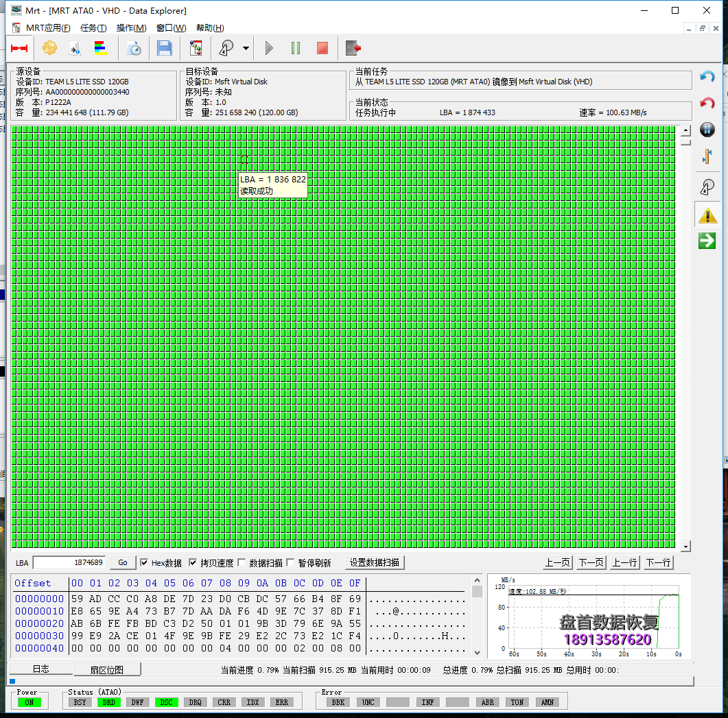Click the LBA number input field
Screen dimensions: 728x718
(69, 563)
